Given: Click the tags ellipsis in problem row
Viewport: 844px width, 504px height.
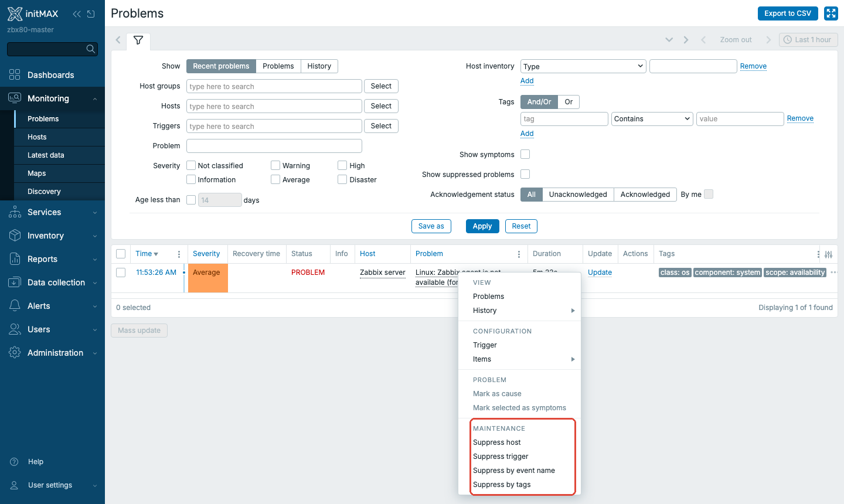Looking at the screenshot, I should coord(833,273).
